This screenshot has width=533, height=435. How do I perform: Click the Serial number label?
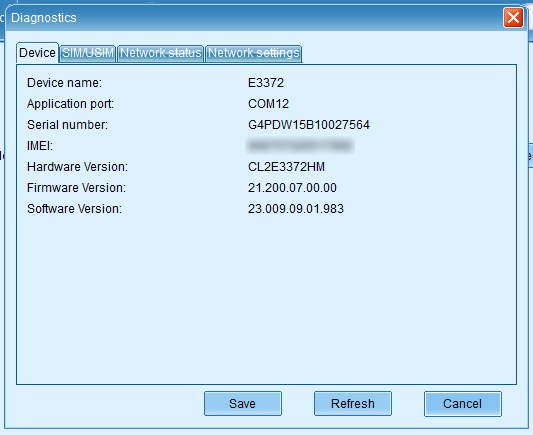click(67, 125)
